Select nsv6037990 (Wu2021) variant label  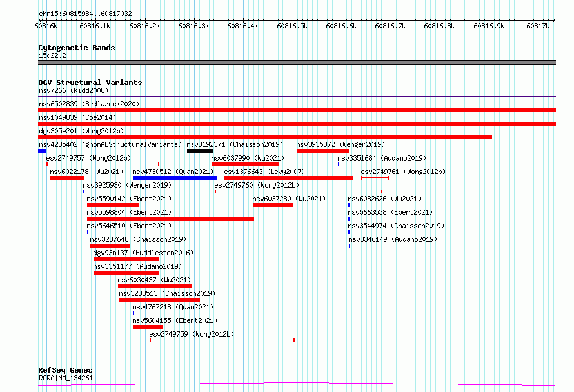click(x=248, y=158)
